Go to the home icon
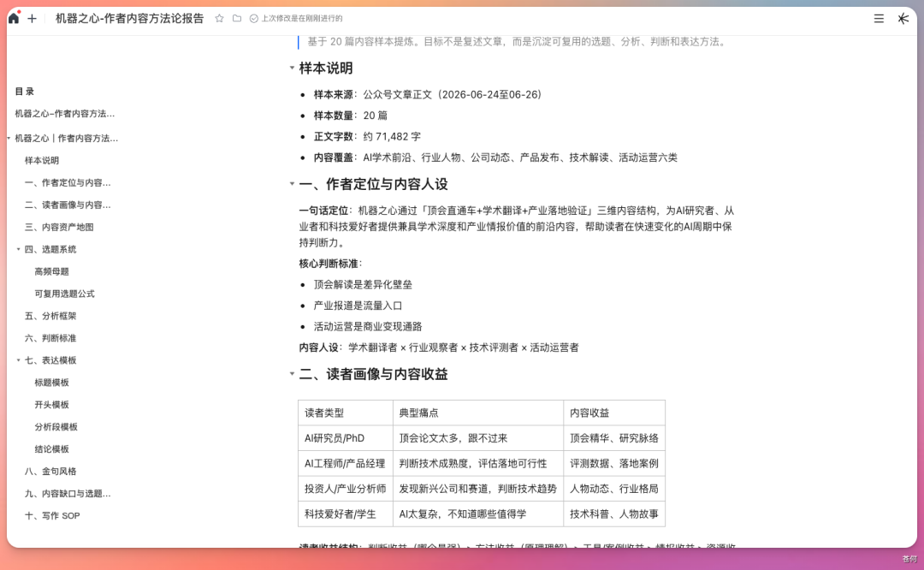924x570 pixels. [x=14, y=18]
